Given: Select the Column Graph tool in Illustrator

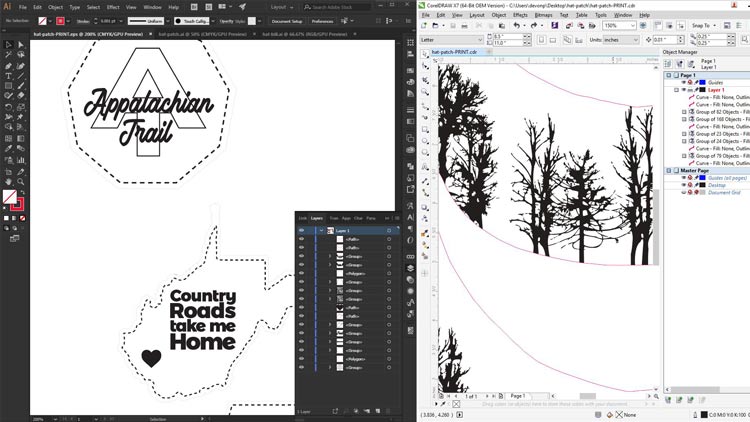Looking at the screenshot, I should [21, 160].
